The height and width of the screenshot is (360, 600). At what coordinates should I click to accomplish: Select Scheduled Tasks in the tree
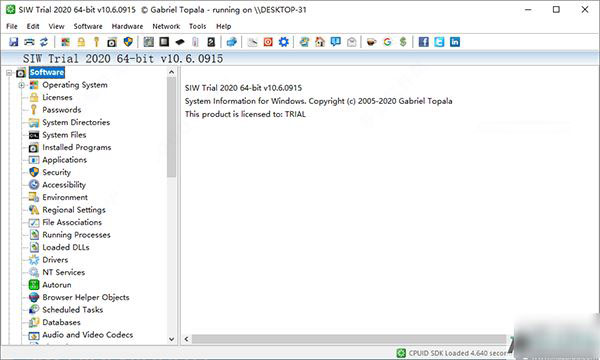point(72,310)
